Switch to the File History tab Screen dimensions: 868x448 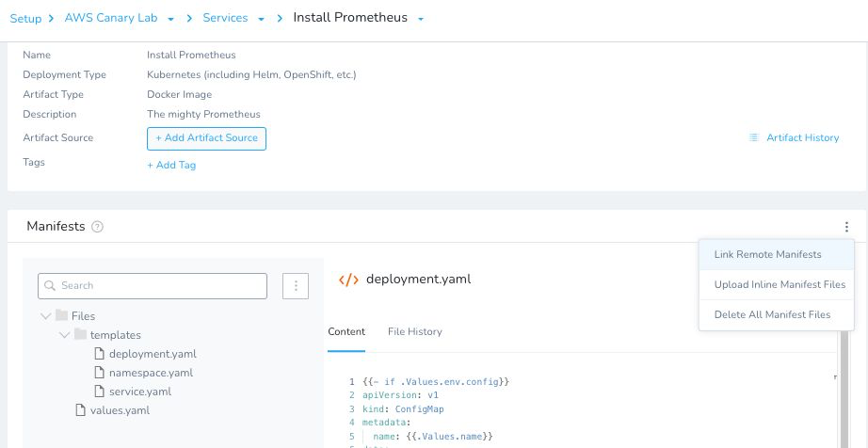pos(414,331)
